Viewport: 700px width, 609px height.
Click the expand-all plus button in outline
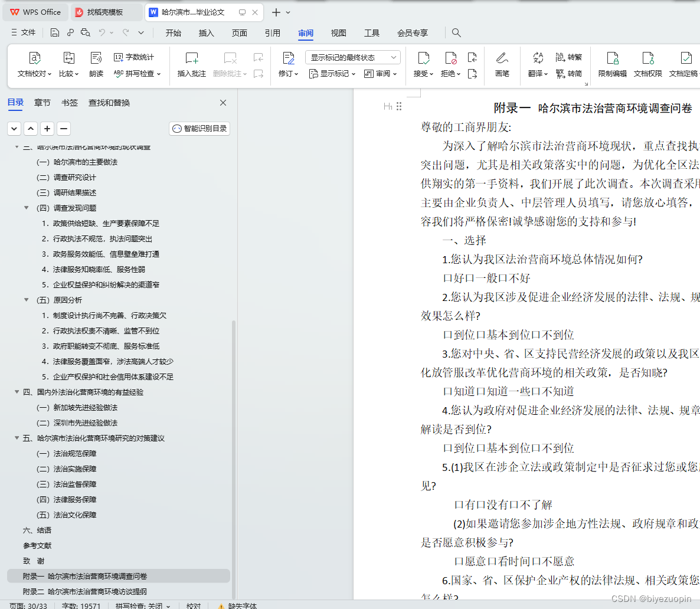(47, 129)
